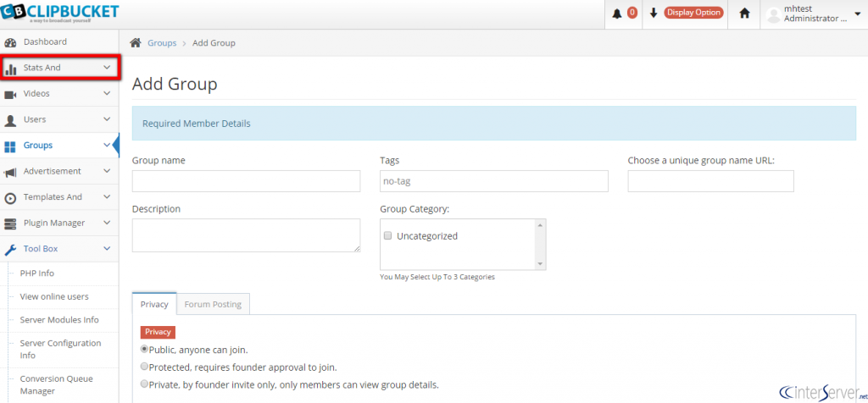Focus the Description text area

click(x=247, y=235)
